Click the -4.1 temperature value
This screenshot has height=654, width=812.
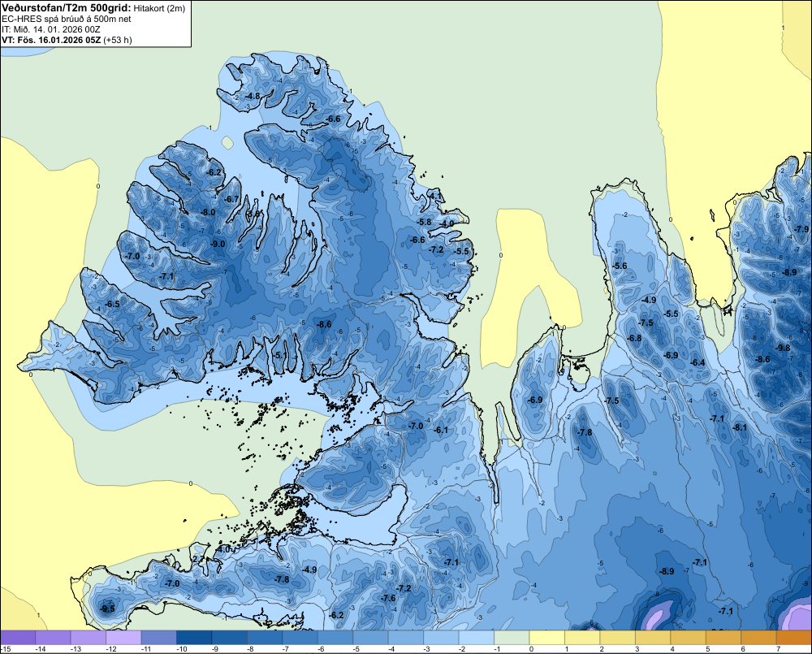(x=436, y=196)
